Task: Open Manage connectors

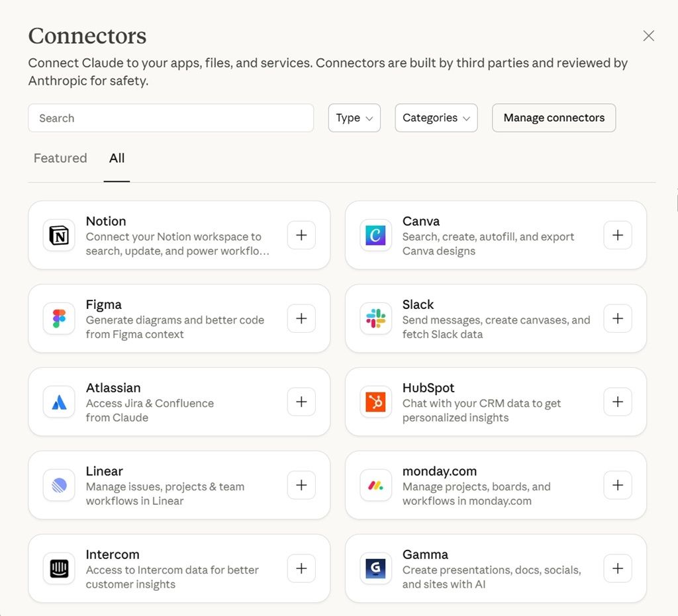Action: click(x=554, y=118)
